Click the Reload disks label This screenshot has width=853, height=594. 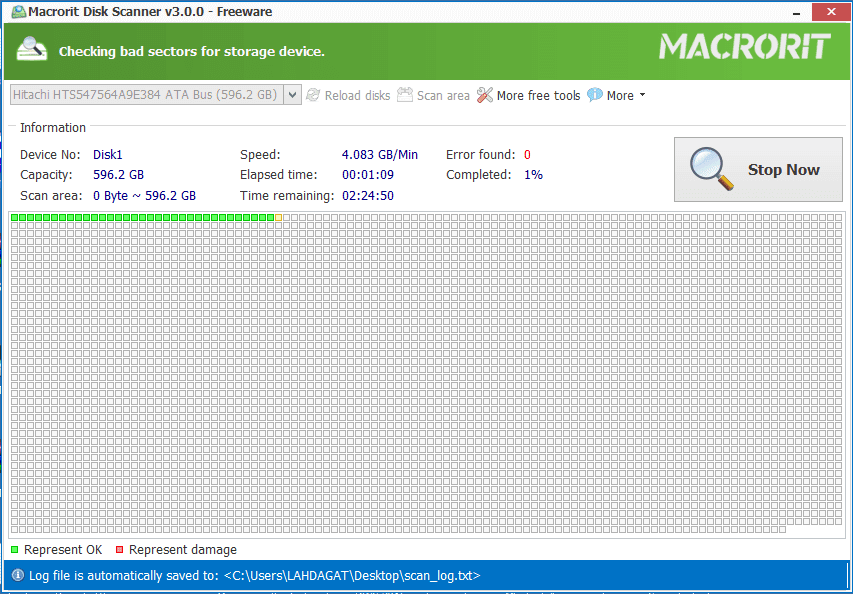tap(357, 96)
